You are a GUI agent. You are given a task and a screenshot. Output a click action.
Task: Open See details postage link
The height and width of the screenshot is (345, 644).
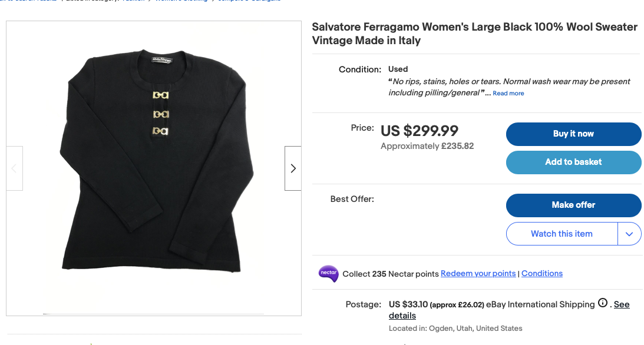pos(509,310)
